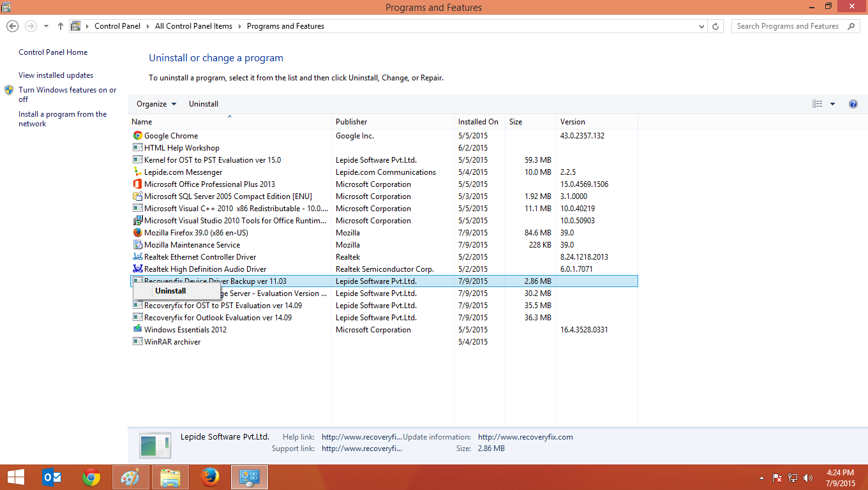Open Outlook from the taskbar

tap(51, 477)
